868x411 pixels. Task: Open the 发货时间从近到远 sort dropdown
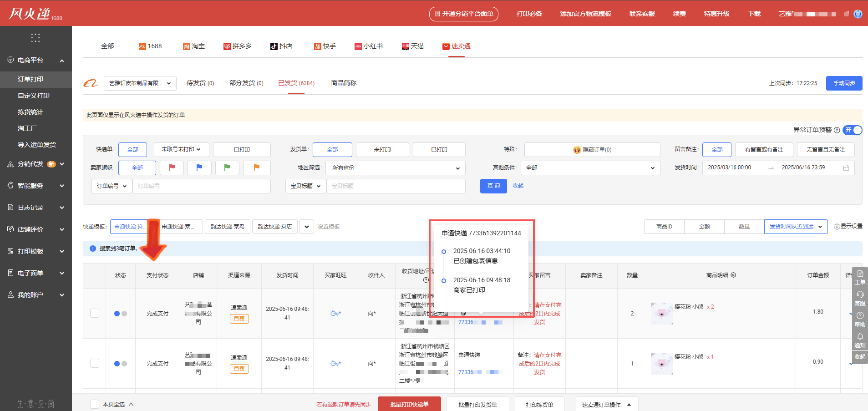click(x=796, y=227)
